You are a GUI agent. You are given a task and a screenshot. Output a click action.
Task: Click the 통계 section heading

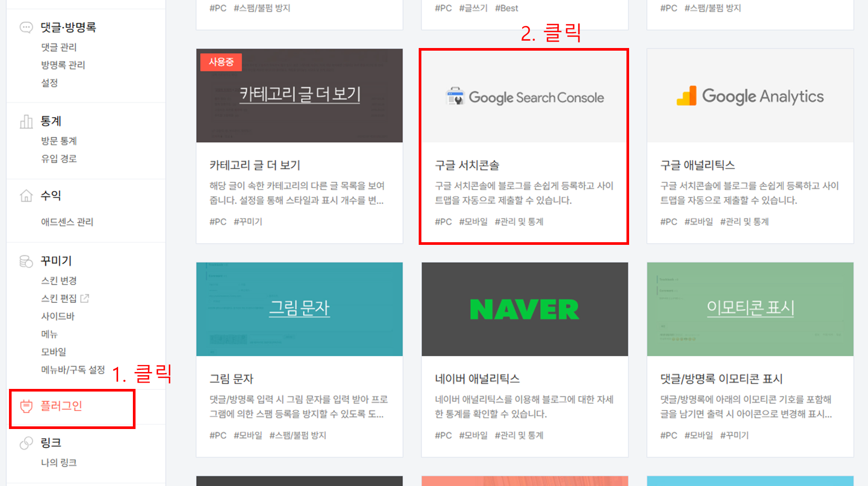[x=51, y=121]
